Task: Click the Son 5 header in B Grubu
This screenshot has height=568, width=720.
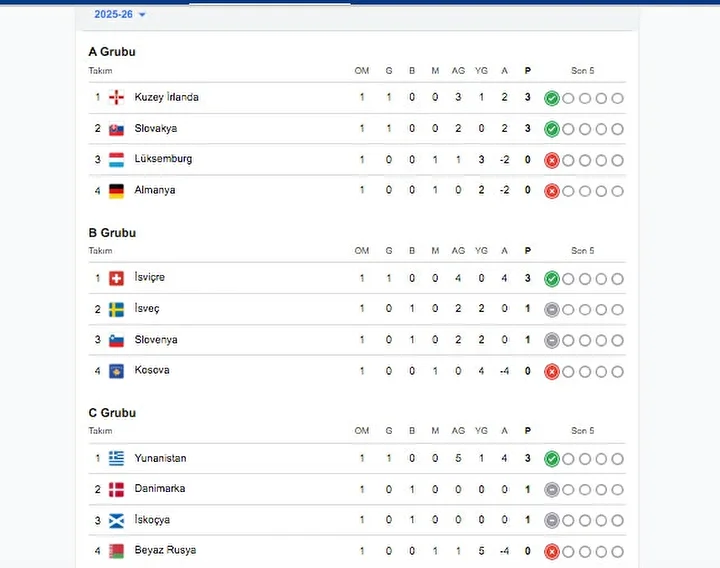Action: 582,251
